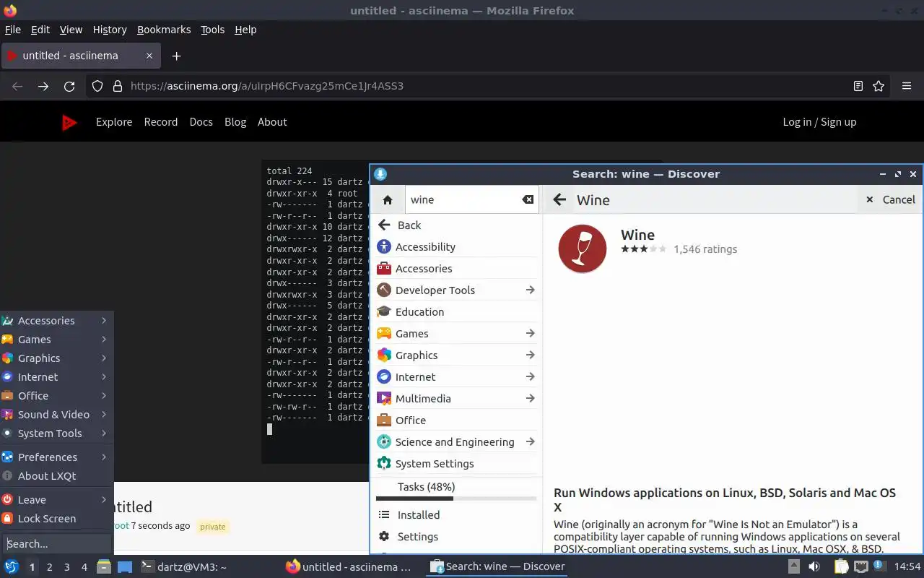Open Docs link on asciinema
The height and width of the screenshot is (578, 924).
point(201,122)
